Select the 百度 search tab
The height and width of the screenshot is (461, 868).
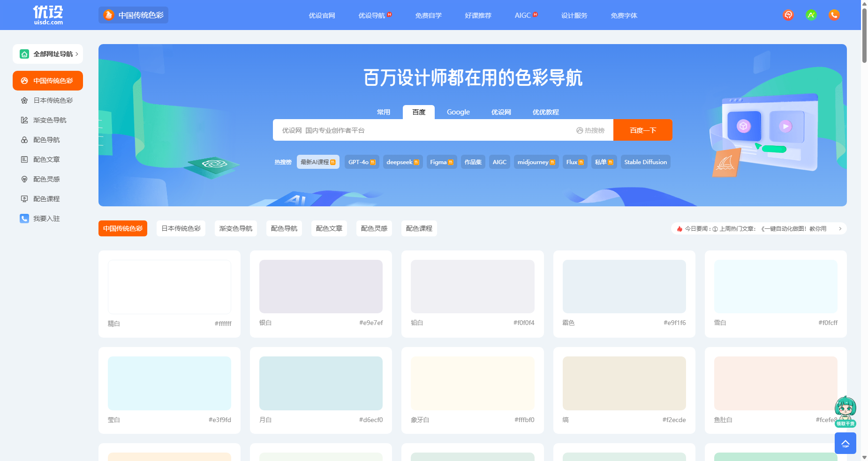point(419,112)
